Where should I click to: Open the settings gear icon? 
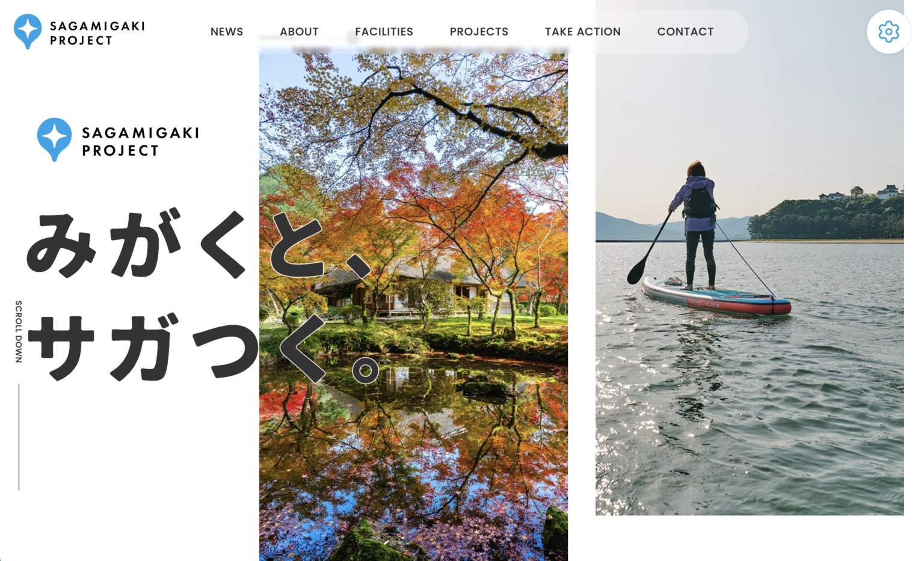[x=888, y=31]
